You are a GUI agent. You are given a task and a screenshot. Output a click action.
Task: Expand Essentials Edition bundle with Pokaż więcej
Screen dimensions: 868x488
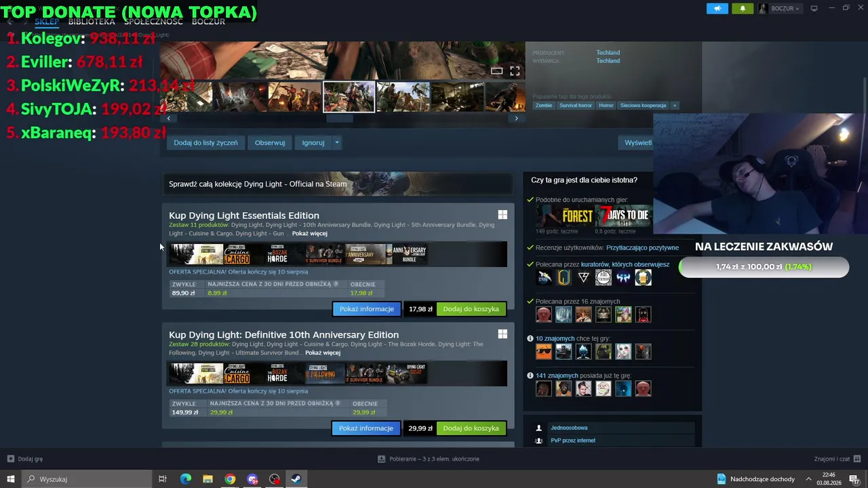(x=309, y=233)
